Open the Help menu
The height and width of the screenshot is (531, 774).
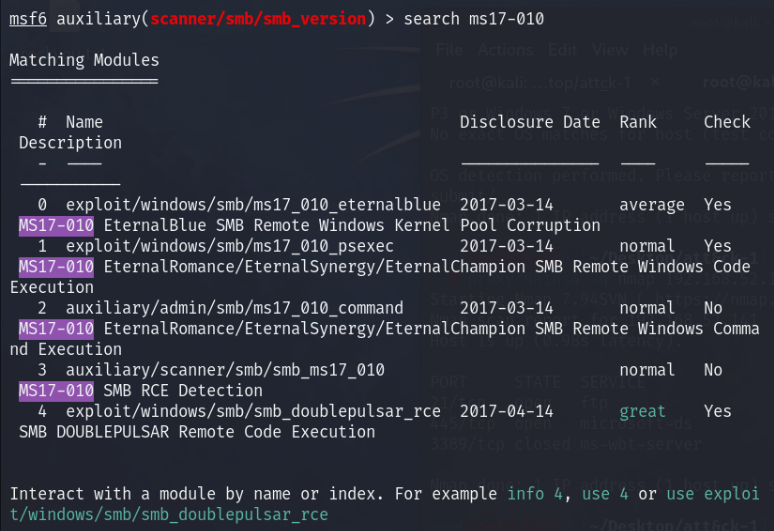tap(660, 50)
